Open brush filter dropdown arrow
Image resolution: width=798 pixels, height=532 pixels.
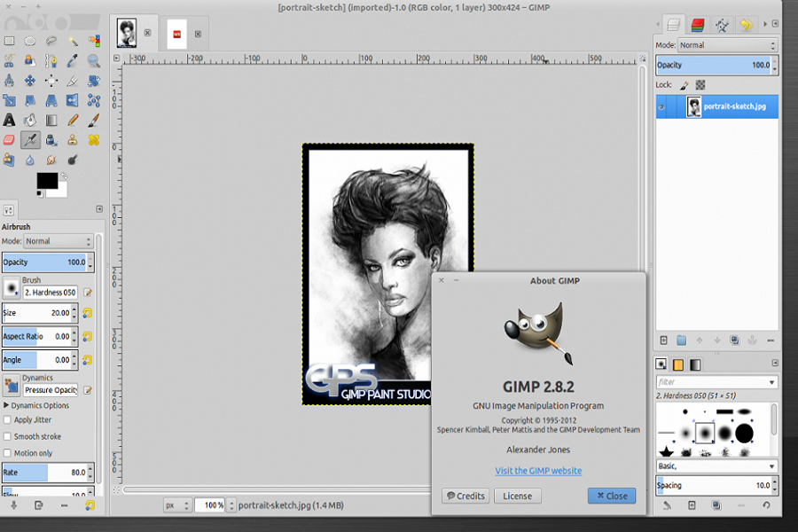point(771,382)
